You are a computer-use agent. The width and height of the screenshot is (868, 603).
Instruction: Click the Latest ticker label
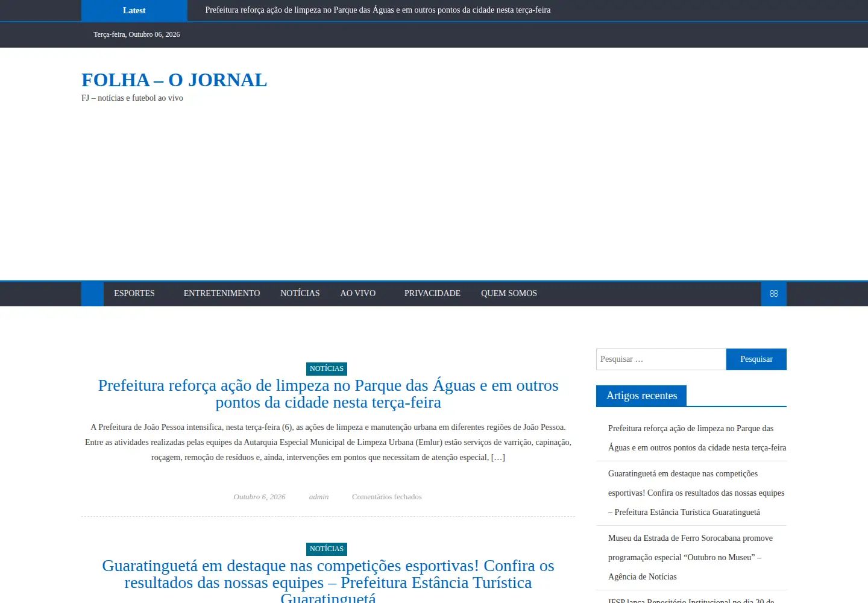click(x=134, y=10)
